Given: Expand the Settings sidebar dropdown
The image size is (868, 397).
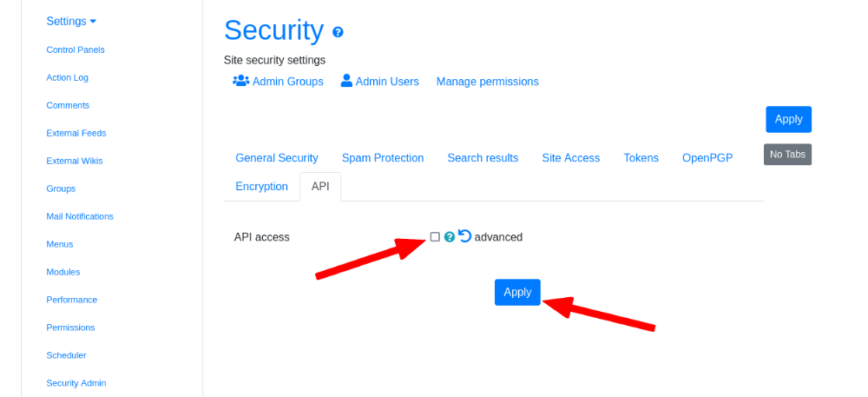Looking at the screenshot, I should (x=71, y=21).
